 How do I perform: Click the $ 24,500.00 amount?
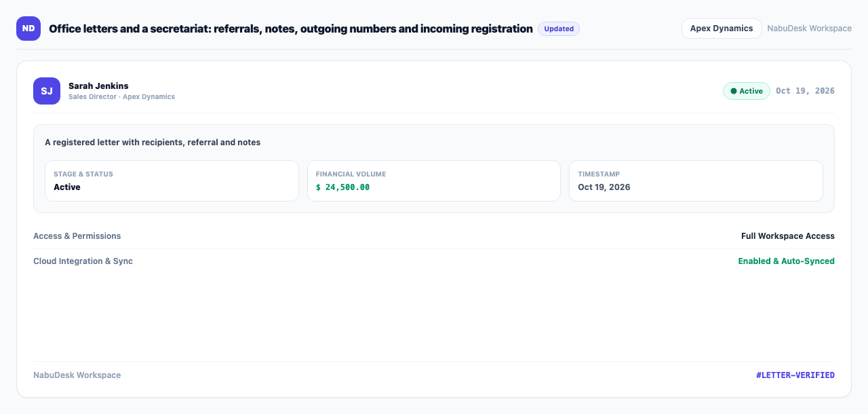click(x=342, y=187)
